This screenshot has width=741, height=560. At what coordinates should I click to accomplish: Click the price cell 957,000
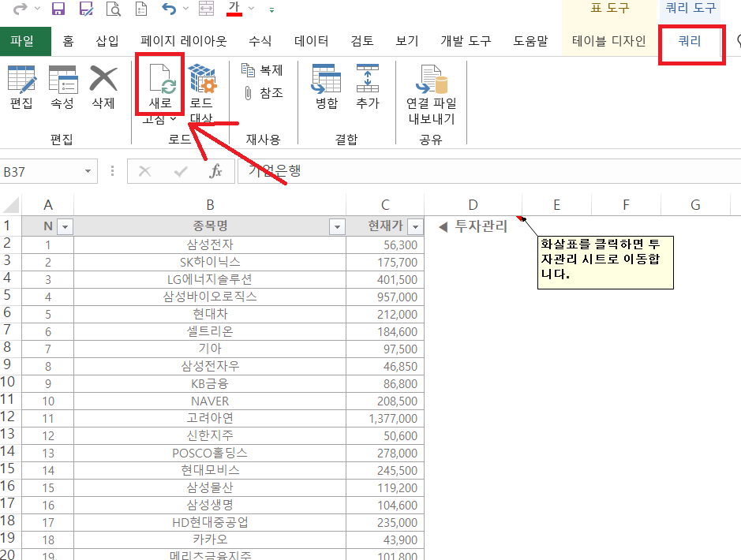385,297
